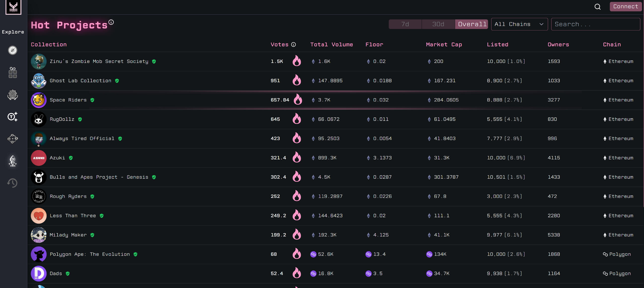Sort by Owners column header

558,45
